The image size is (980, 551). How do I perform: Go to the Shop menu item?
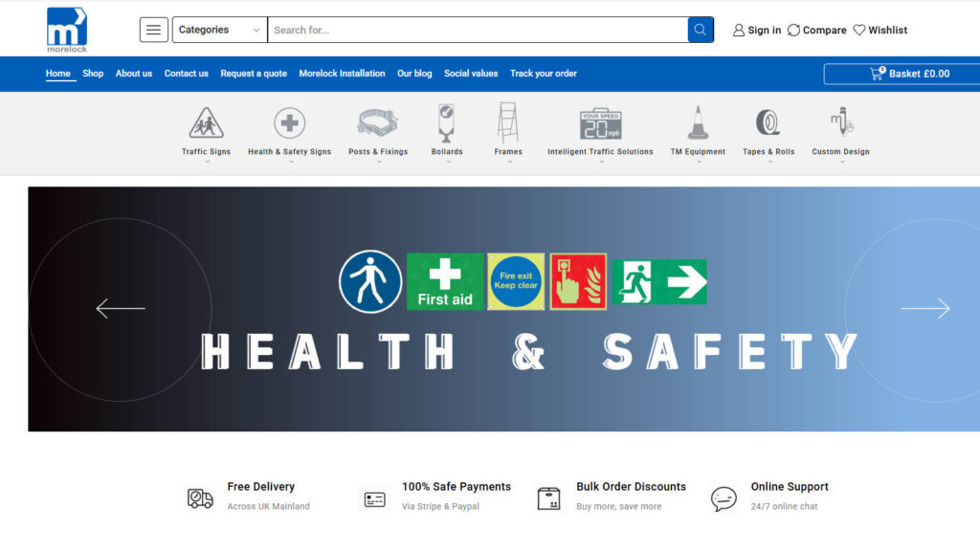(x=93, y=74)
